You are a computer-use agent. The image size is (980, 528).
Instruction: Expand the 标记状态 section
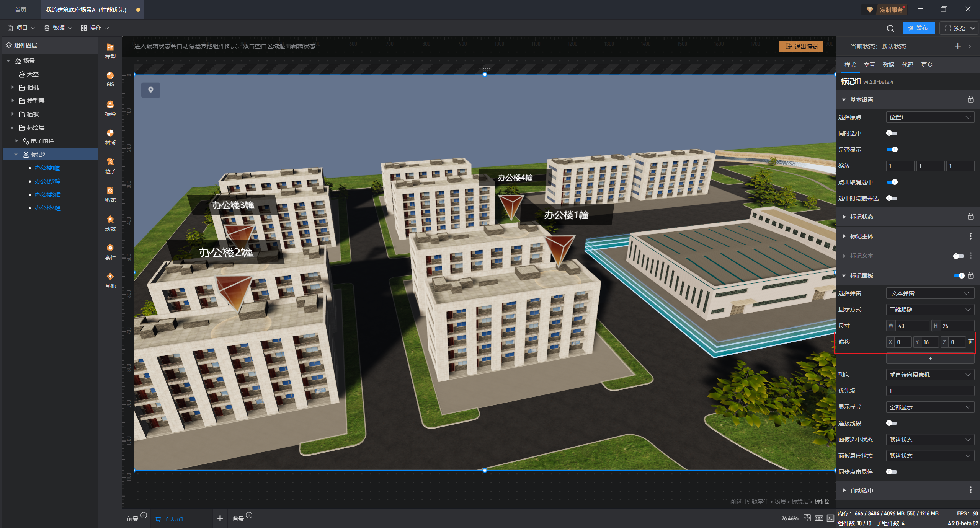(x=861, y=217)
